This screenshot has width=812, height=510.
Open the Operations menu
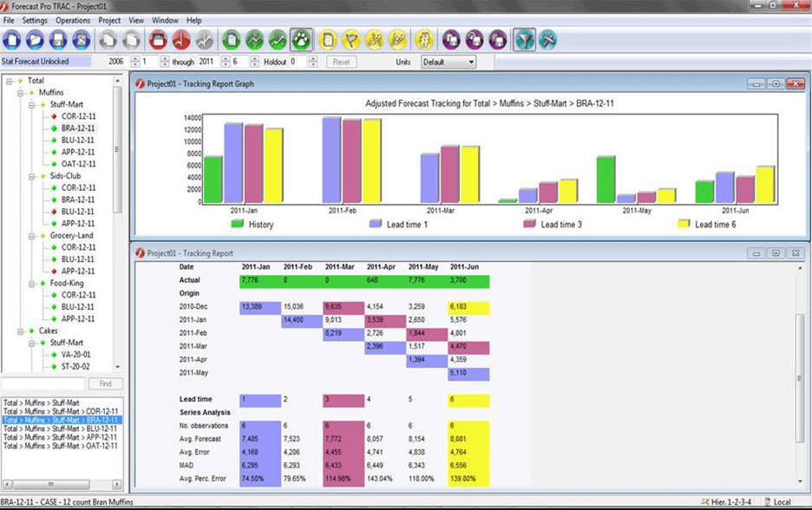point(72,20)
